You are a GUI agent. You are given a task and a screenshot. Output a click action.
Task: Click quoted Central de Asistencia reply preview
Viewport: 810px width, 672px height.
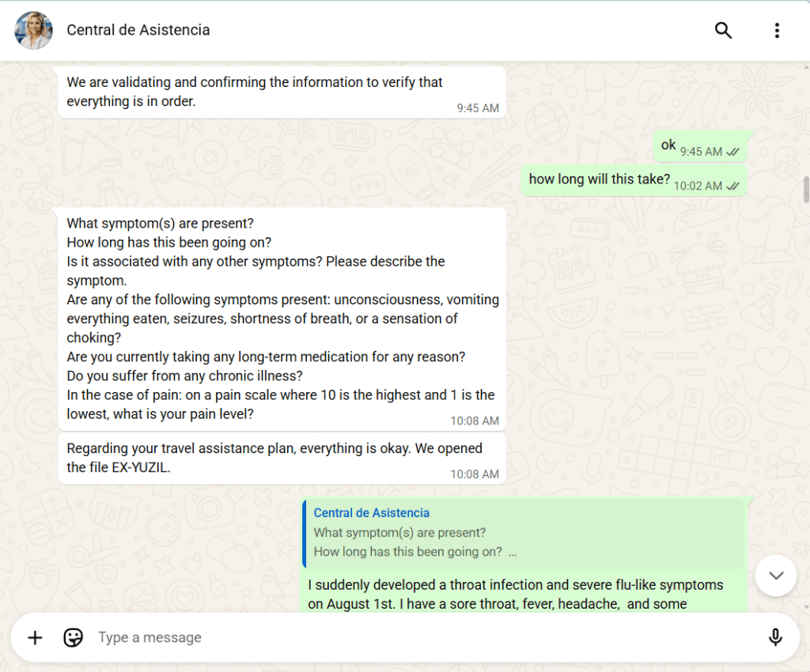[x=524, y=533]
